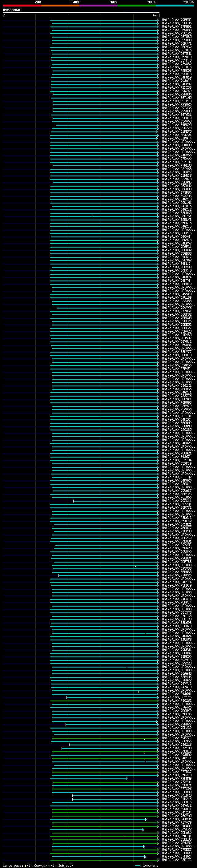Select the UniRef100_Q9ZSL1 label
197x868 pixels.
[177, 501]
